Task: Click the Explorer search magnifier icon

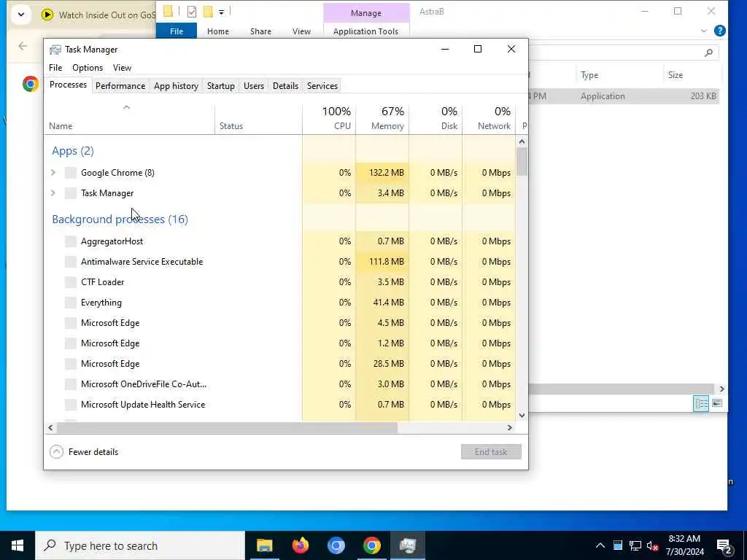Action: tap(708, 52)
